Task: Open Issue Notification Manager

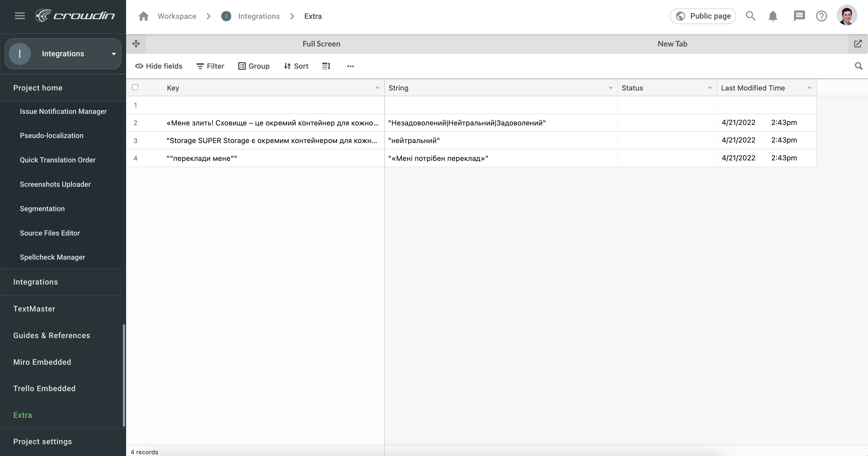Action: (x=63, y=111)
